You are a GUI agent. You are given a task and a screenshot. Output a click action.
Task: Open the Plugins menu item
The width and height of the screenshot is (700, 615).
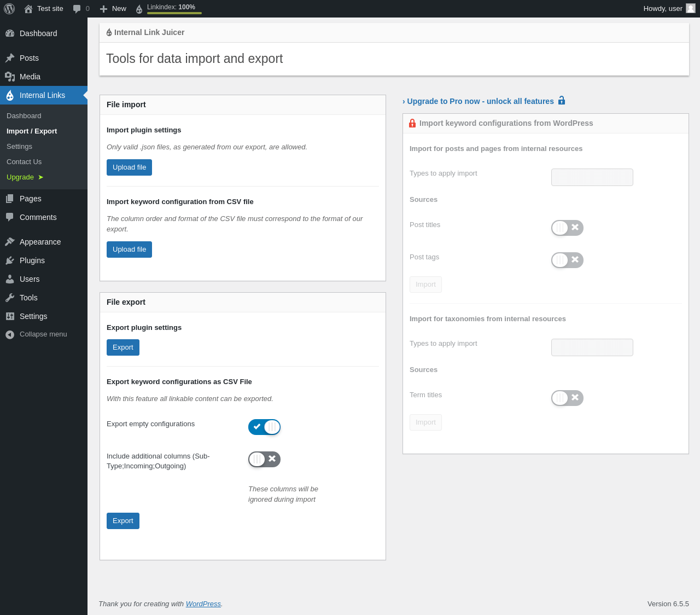click(x=32, y=260)
